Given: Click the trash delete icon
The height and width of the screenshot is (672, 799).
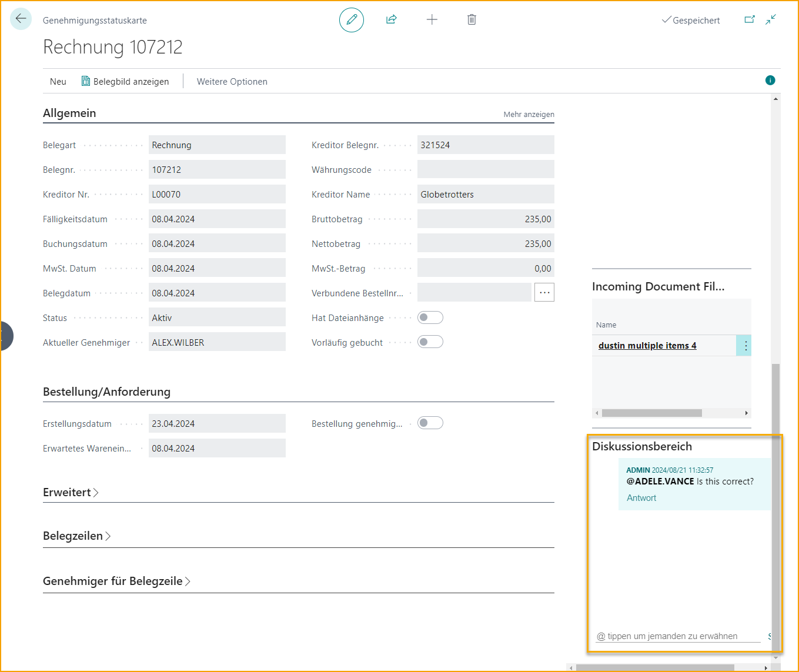Looking at the screenshot, I should pyautogui.click(x=472, y=20).
